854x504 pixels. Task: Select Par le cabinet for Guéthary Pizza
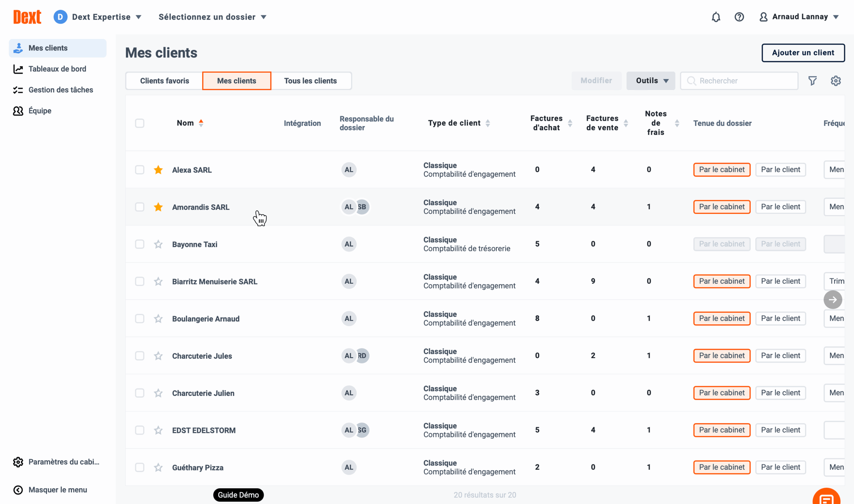[x=722, y=467]
